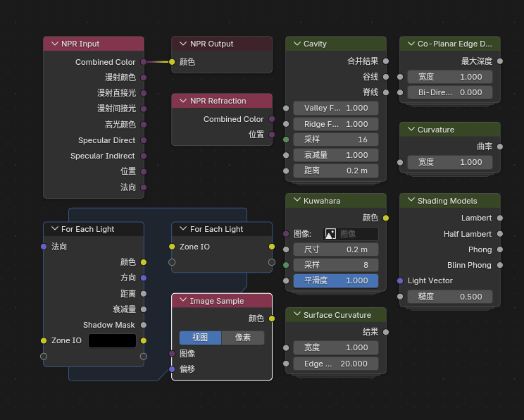This screenshot has height=420, width=524.
Task: Click the 偏移 input socket on Image Sample
Action: click(172, 369)
